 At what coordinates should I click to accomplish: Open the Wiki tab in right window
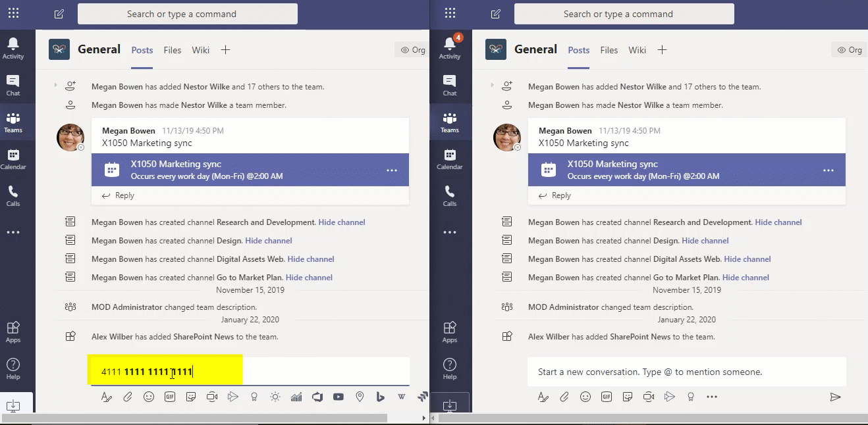pos(637,50)
